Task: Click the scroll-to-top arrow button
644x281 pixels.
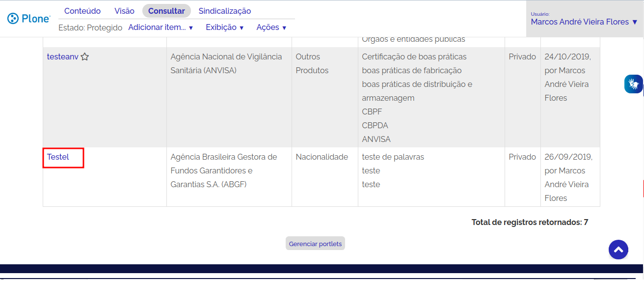Action: 618,250
